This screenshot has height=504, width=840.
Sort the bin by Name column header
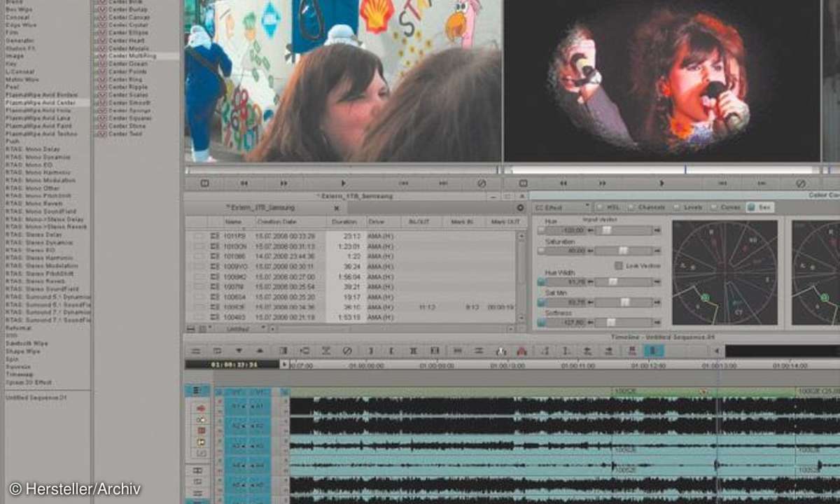coord(233,222)
